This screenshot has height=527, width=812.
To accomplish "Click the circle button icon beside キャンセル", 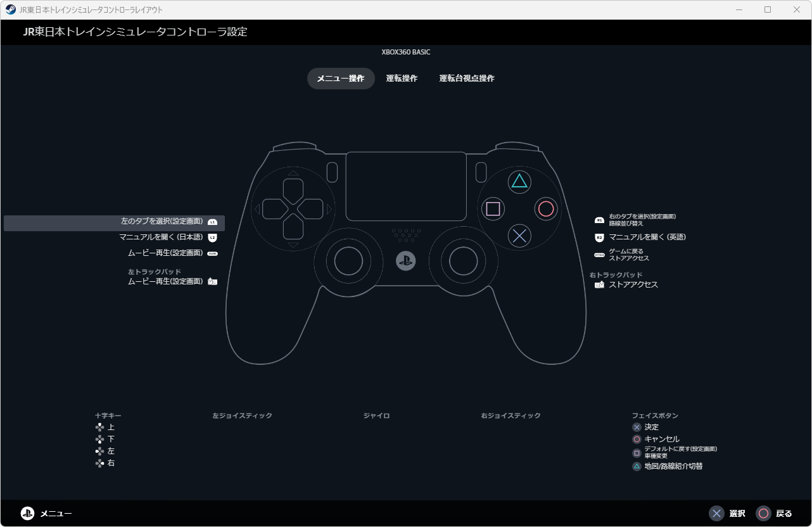I will click(636, 439).
